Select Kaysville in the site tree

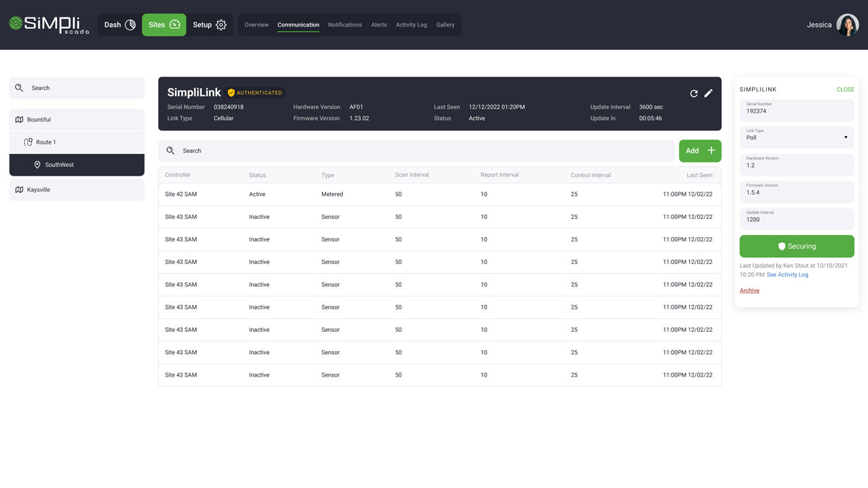coord(77,189)
